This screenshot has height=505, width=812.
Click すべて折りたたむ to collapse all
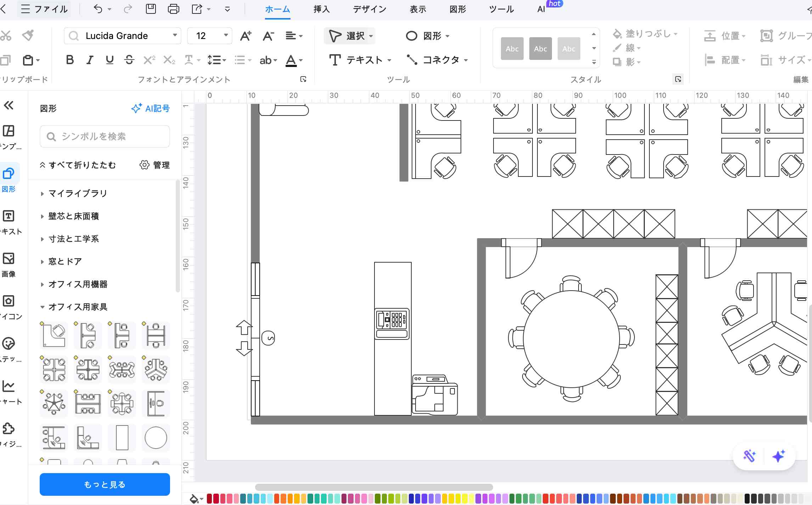point(78,165)
